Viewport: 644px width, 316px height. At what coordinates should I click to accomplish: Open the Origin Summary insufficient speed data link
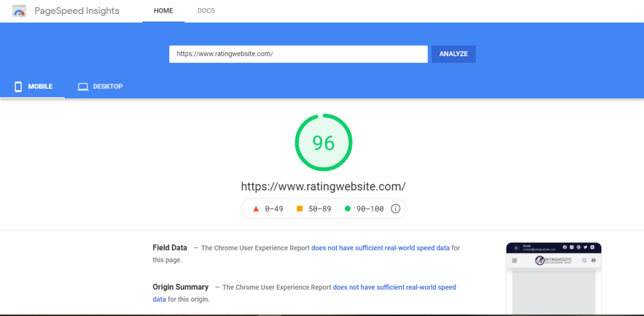[394, 287]
